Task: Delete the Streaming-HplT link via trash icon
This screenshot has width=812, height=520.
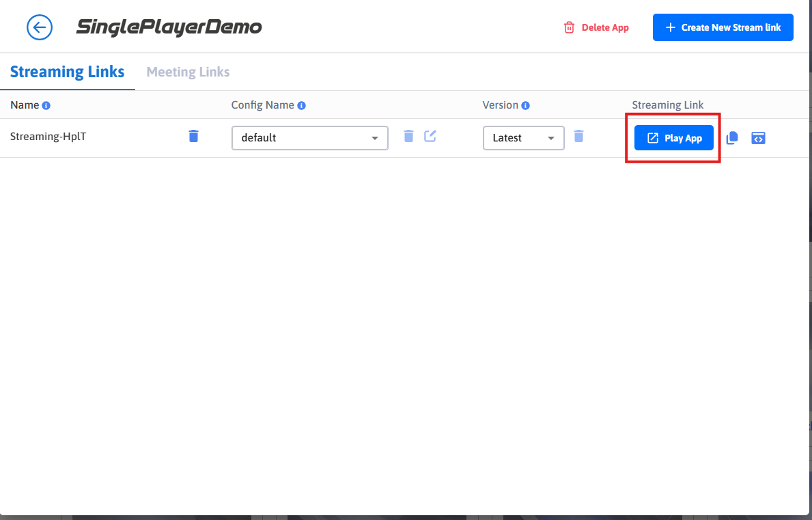Action: tap(193, 136)
